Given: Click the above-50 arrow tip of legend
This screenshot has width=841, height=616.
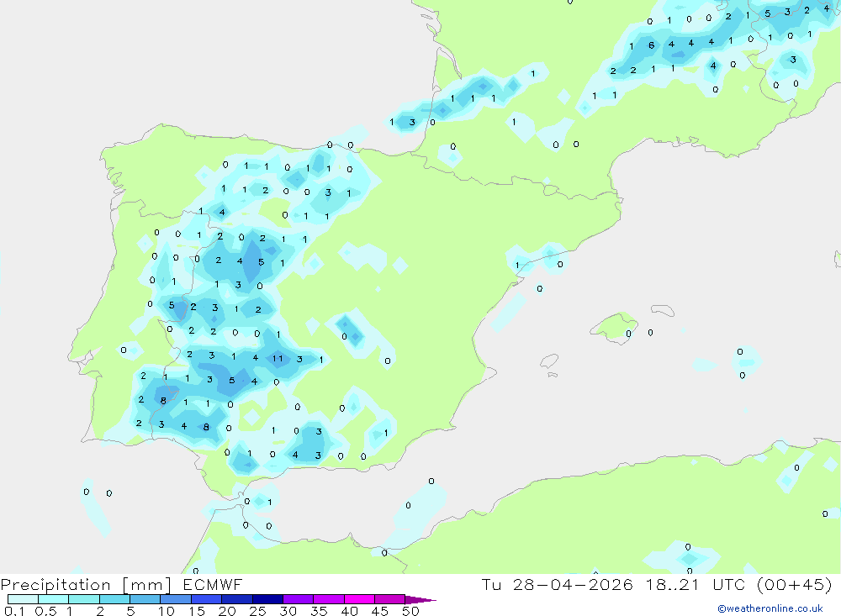Looking at the screenshot, I should click(x=420, y=600).
